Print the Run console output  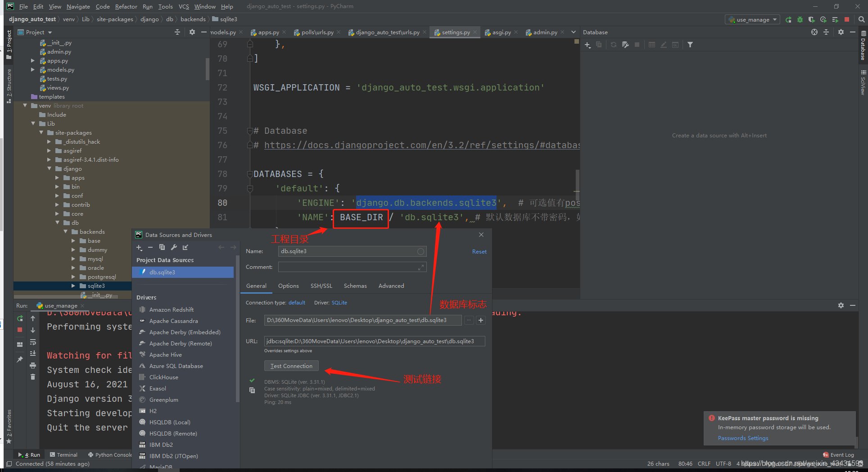click(x=33, y=365)
